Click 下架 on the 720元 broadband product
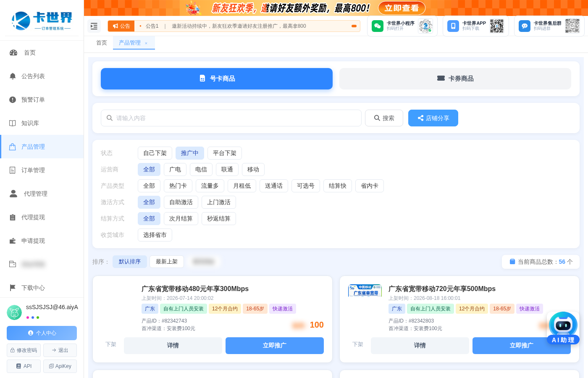This screenshot has width=588, height=378. coord(358,344)
